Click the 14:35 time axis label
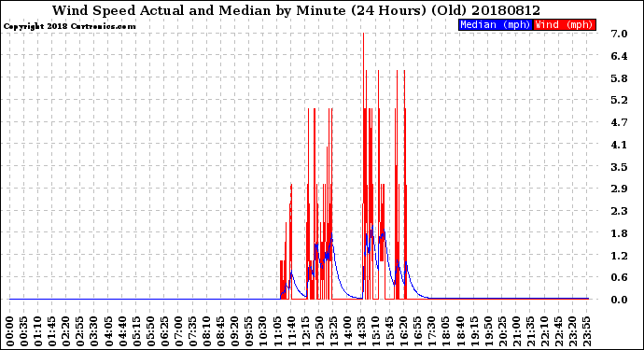 tap(361, 331)
